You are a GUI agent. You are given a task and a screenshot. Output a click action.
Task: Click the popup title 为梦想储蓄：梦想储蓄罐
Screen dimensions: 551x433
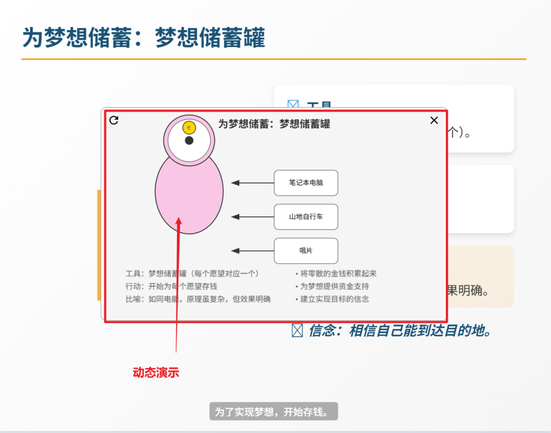click(274, 124)
